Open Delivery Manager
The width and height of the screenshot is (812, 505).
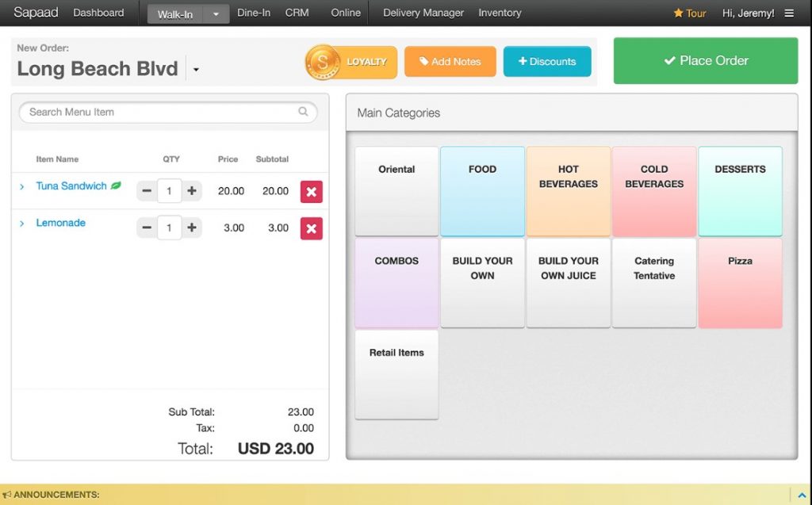[x=423, y=13]
